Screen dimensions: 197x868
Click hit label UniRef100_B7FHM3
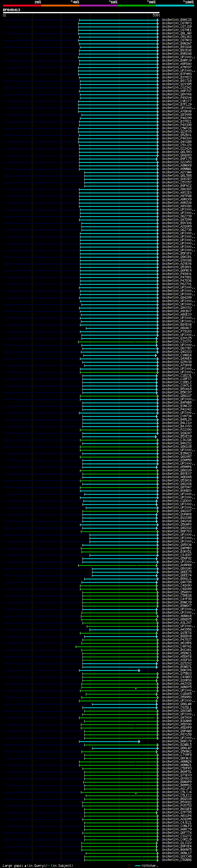pyautogui.click(x=176, y=74)
